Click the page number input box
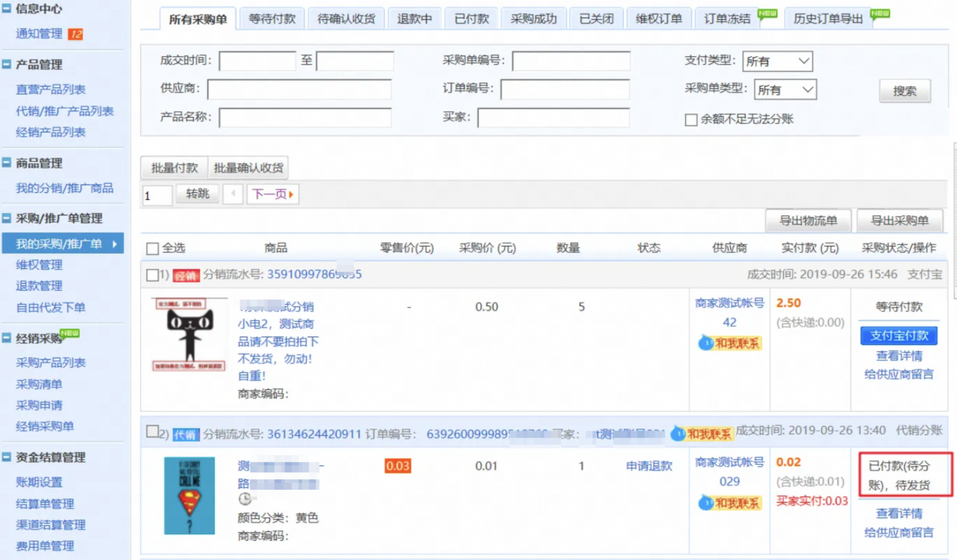Image resolution: width=957 pixels, height=560 pixels. (x=157, y=195)
